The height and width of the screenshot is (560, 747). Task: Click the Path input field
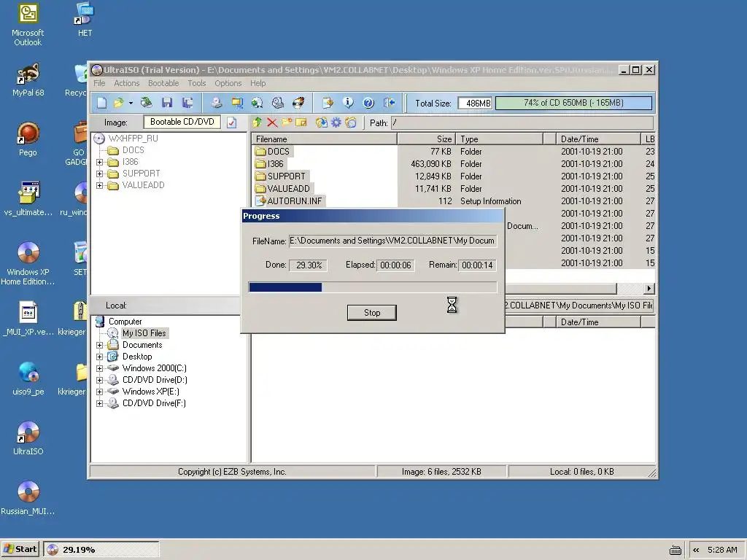point(522,122)
